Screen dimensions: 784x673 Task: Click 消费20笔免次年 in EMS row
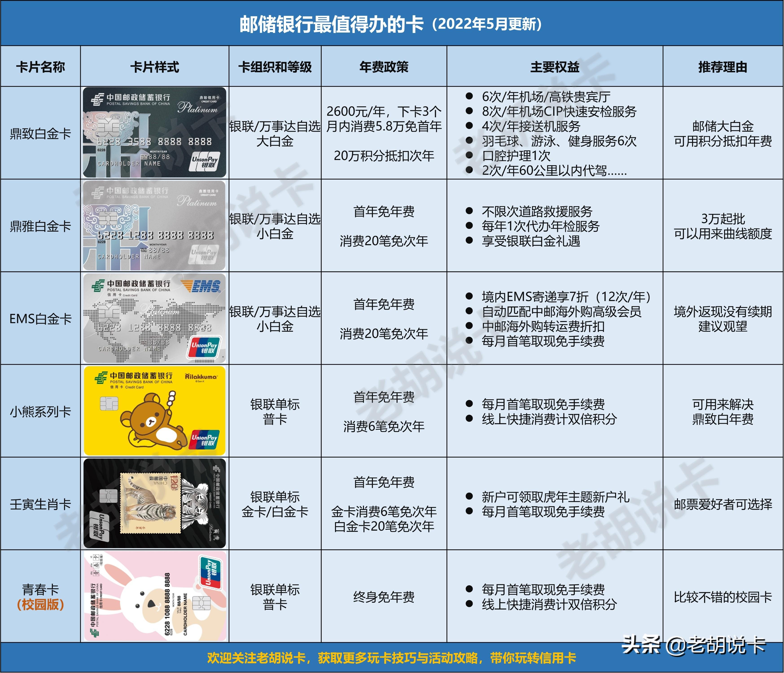(384, 333)
